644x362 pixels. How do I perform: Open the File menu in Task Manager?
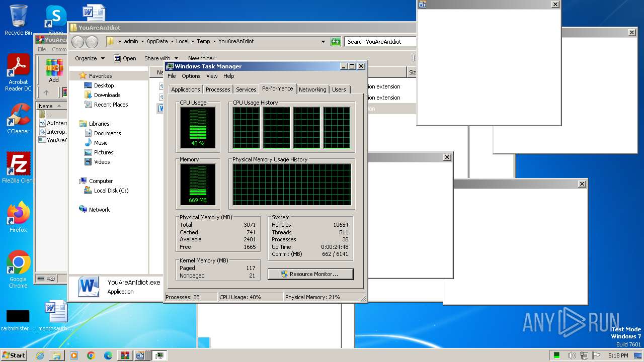172,76
